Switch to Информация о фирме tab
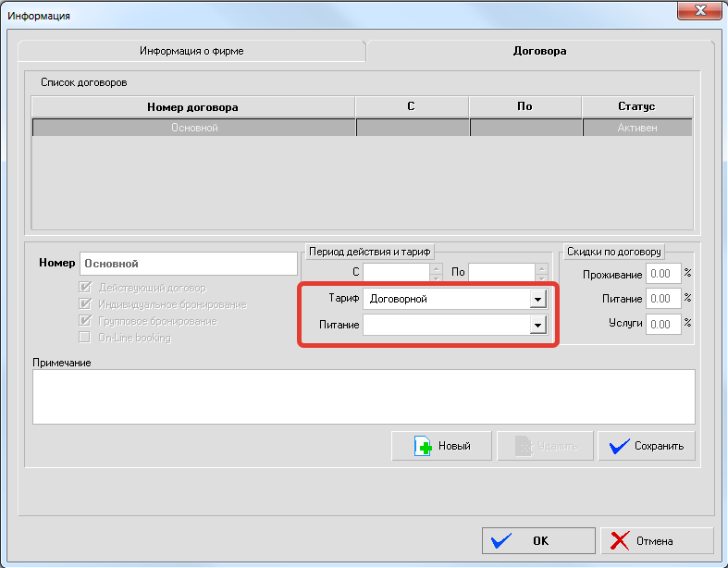Viewport: 728px width, 568px height. (191, 51)
